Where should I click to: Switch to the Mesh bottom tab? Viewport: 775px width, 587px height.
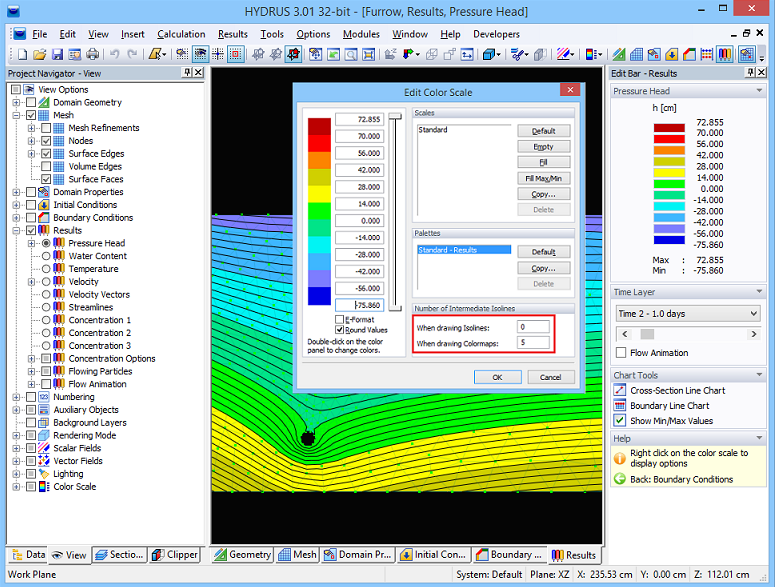click(x=298, y=555)
